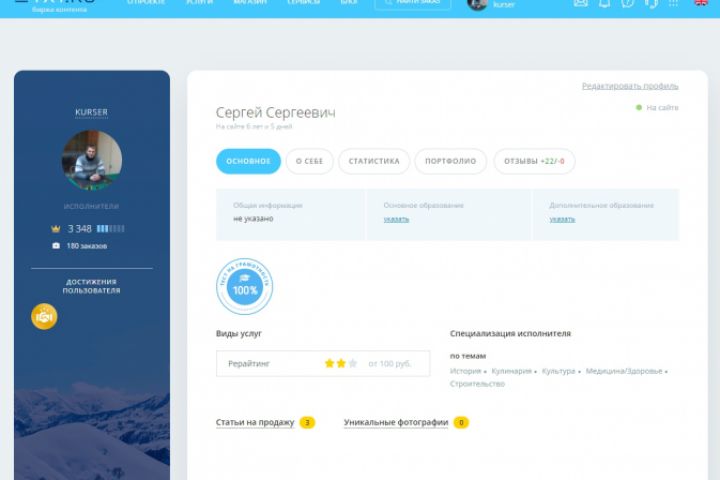Click the header search orders field
Screen dimensions: 720x480
tap(412, 4)
